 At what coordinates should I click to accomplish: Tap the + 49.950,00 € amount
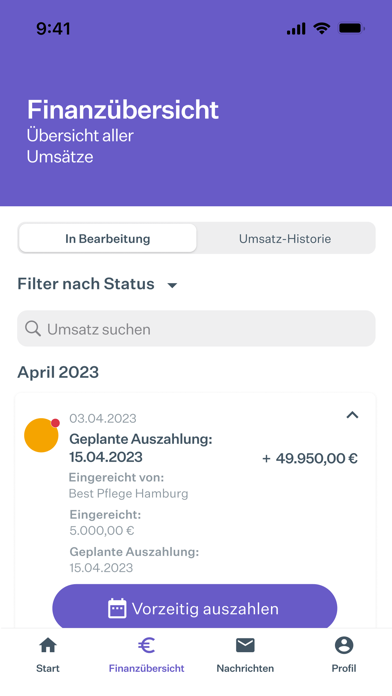tap(310, 458)
